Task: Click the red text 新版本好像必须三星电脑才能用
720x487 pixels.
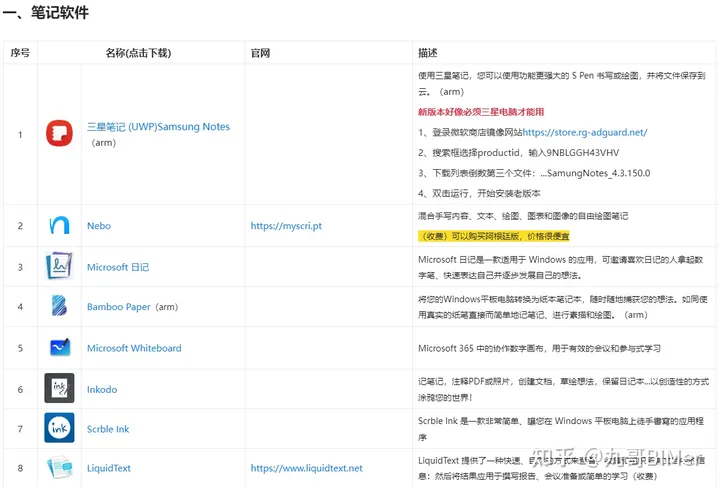Action: click(481, 112)
